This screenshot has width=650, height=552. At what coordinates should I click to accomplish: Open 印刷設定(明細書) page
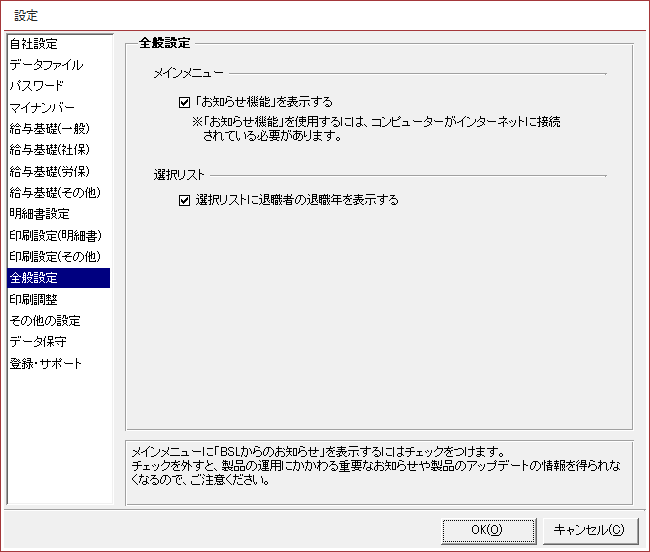coord(58,235)
